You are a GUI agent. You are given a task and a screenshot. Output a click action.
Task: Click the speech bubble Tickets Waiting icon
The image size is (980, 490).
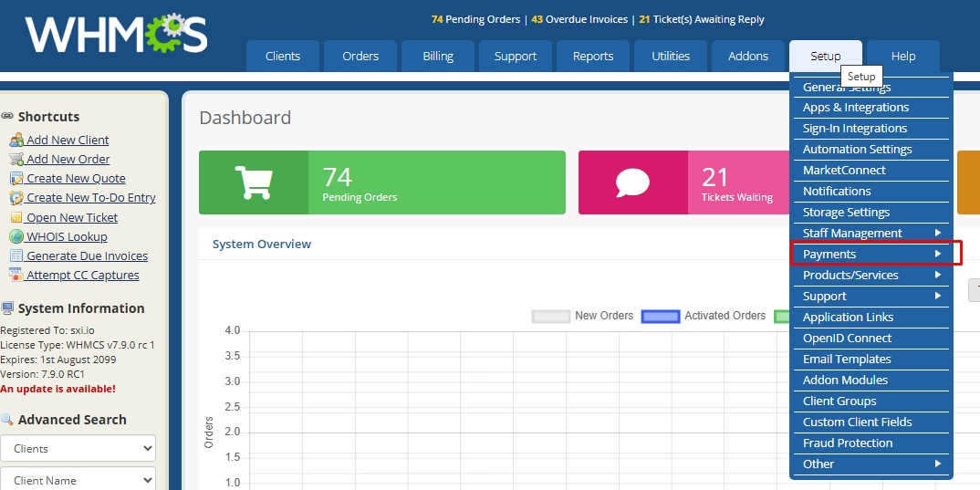tap(632, 182)
